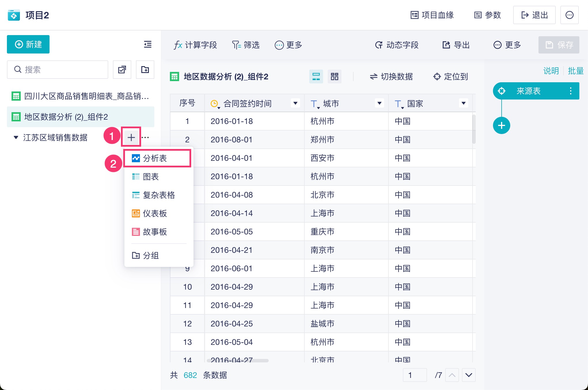The height and width of the screenshot is (390, 588).
Task: Click the 新建 button
Action: [x=28, y=44]
